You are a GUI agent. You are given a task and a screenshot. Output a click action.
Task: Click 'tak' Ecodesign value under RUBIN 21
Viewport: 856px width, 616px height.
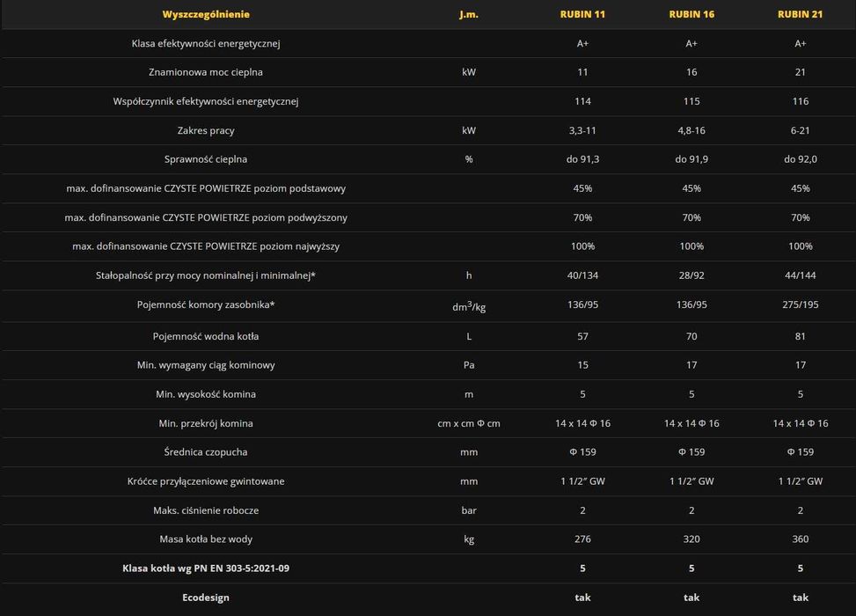tap(800, 598)
